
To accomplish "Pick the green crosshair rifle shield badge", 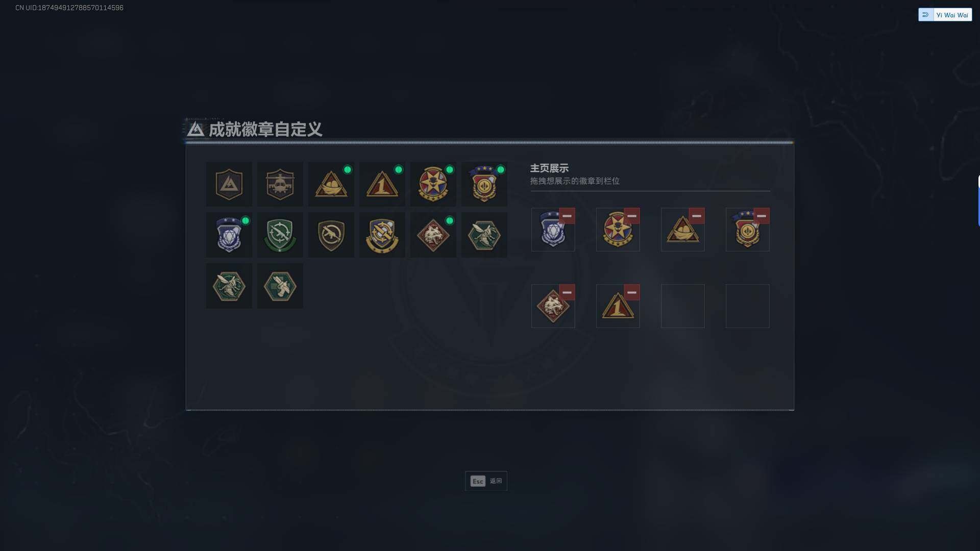I will pos(280,235).
